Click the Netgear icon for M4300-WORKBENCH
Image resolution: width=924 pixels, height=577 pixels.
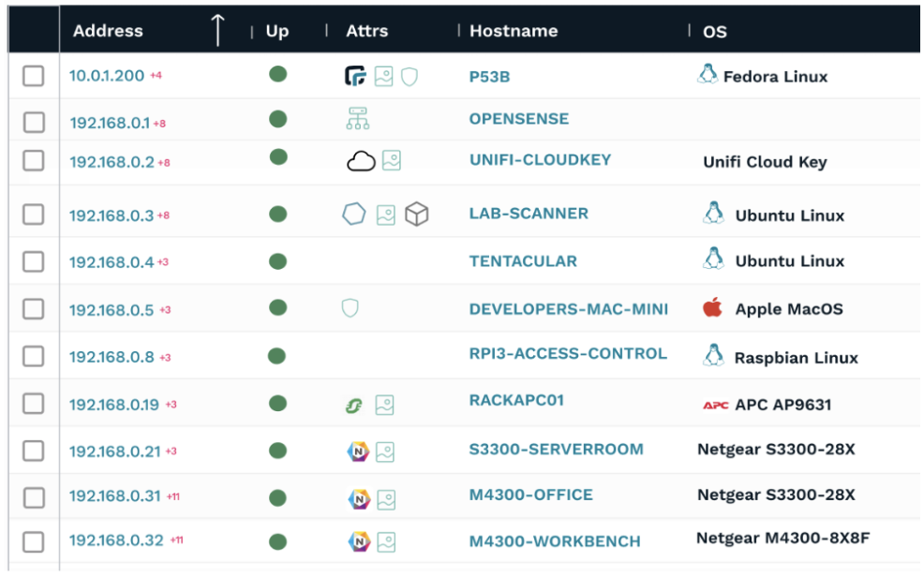coord(360,541)
